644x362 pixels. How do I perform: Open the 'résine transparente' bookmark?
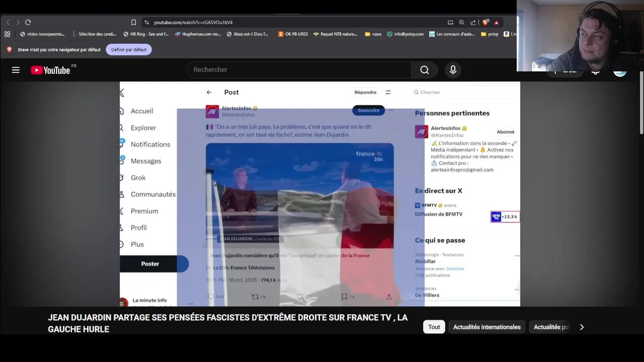point(42,34)
